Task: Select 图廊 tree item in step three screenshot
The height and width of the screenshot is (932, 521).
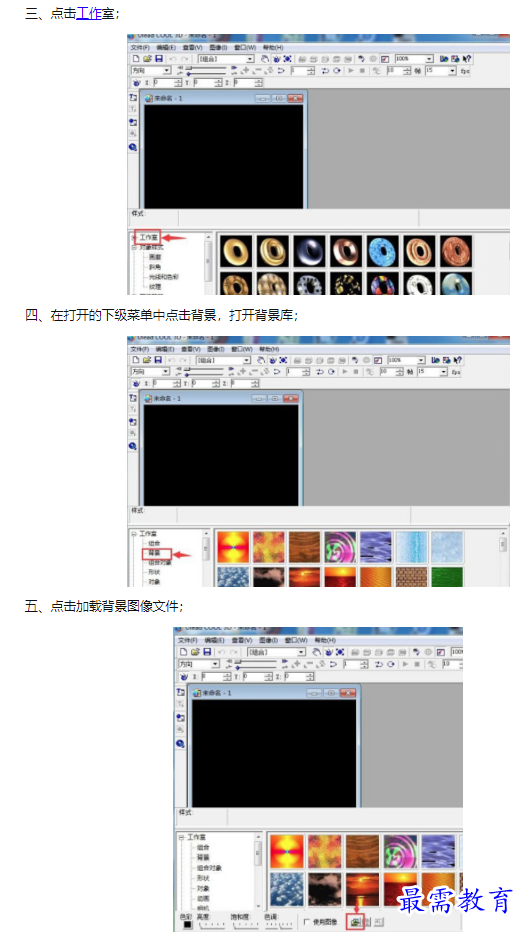Action: (x=154, y=257)
